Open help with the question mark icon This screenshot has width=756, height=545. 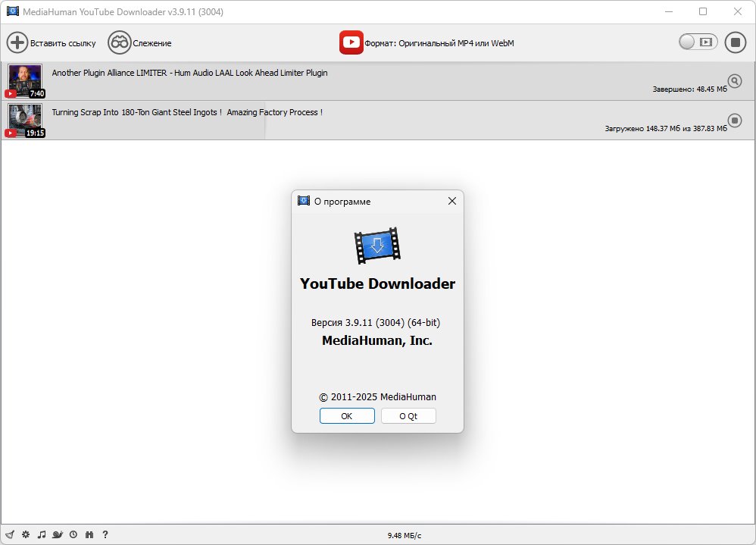pyautogui.click(x=105, y=534)
